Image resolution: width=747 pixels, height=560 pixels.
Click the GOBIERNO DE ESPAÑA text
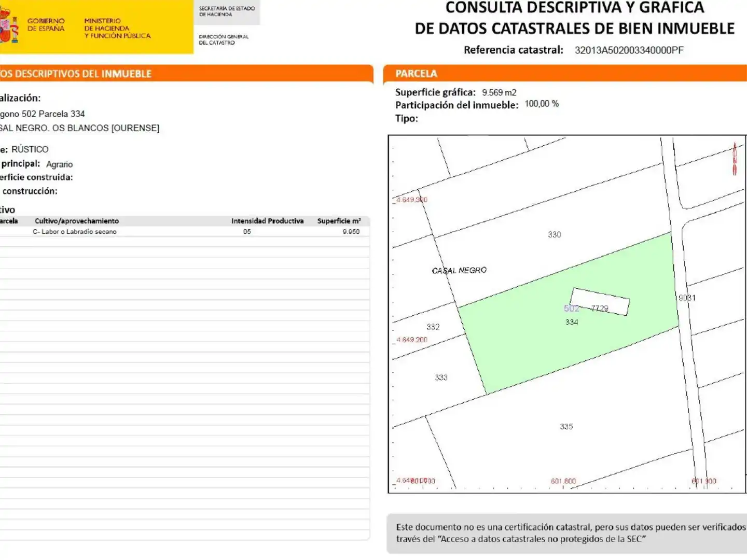46,25
